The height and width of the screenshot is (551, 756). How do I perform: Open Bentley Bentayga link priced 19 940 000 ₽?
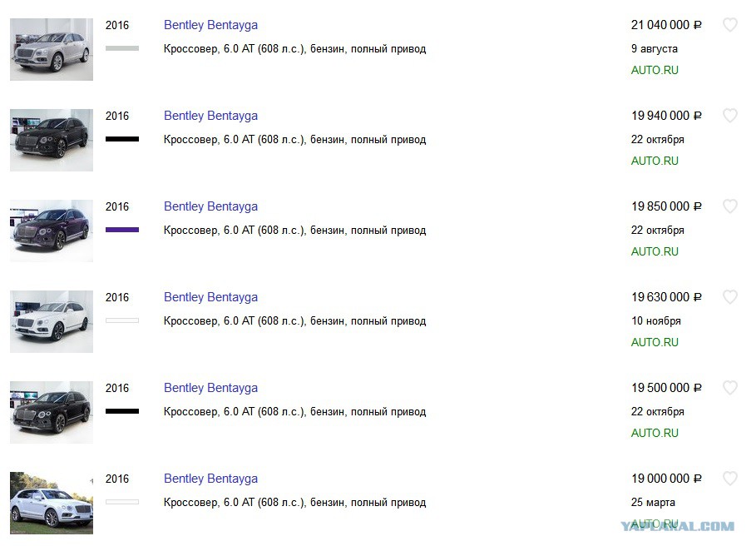pyautogui.click(x=210, y=116)
